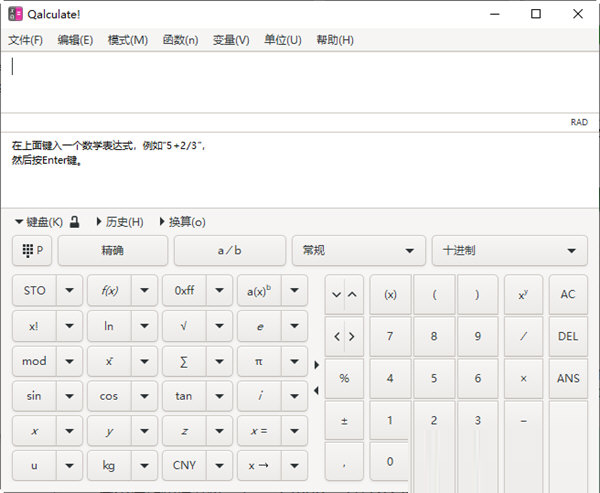Click the DEL delete key
The width and height of the screenshot is (600, 493).
568,337
